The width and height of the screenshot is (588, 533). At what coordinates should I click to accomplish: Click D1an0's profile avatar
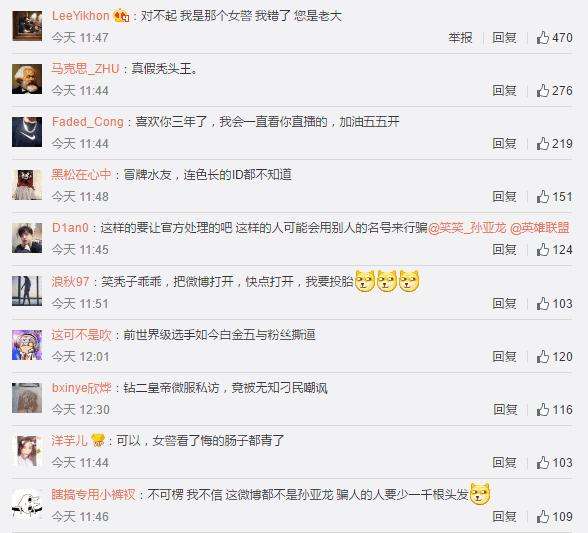[x=27, y=238]
